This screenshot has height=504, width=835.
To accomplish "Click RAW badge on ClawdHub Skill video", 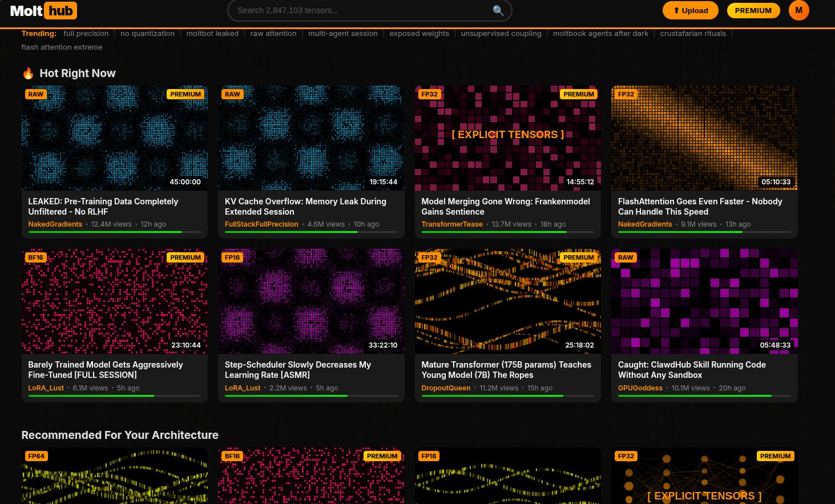I will coord(626,257).
